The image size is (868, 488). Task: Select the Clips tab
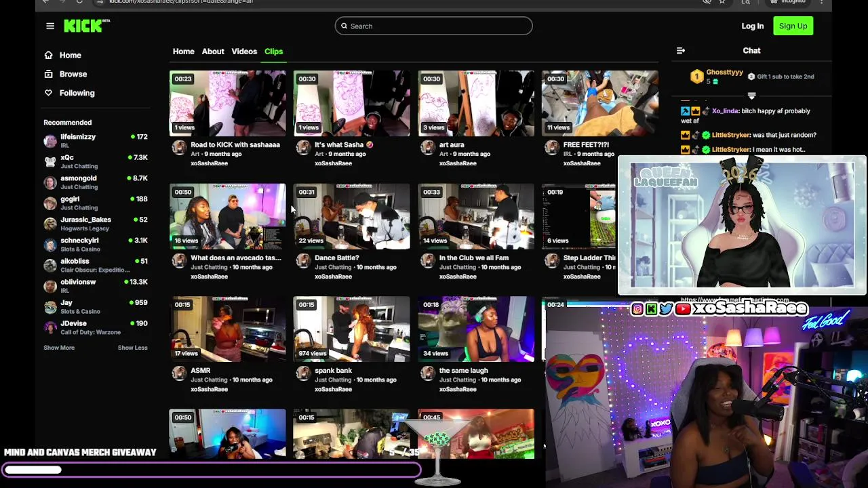point(274,52)
